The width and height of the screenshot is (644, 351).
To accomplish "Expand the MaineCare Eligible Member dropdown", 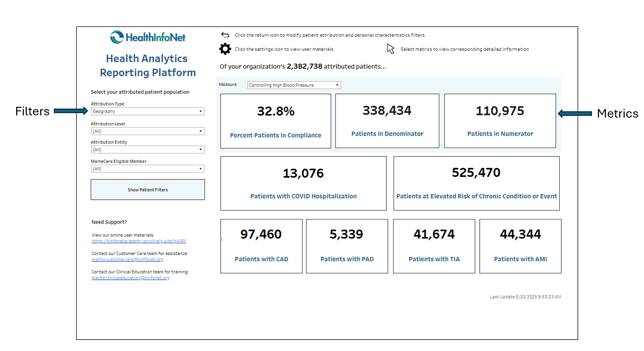I will [147, 169].
